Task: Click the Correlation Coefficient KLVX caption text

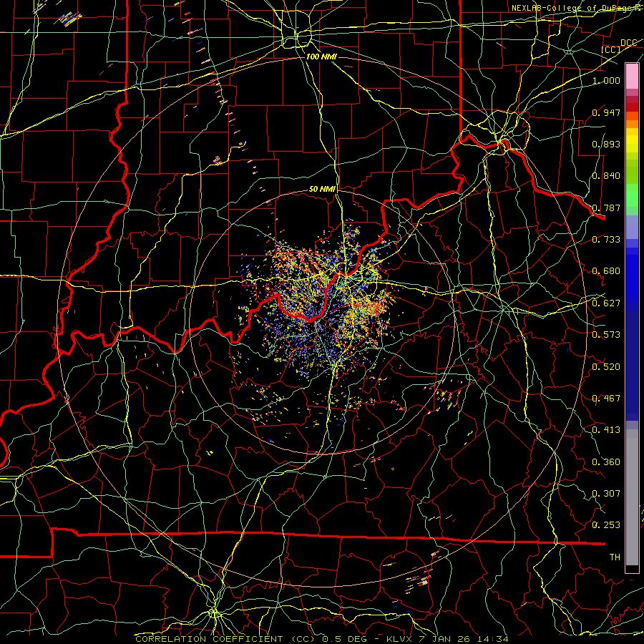Action: point(321,639)
